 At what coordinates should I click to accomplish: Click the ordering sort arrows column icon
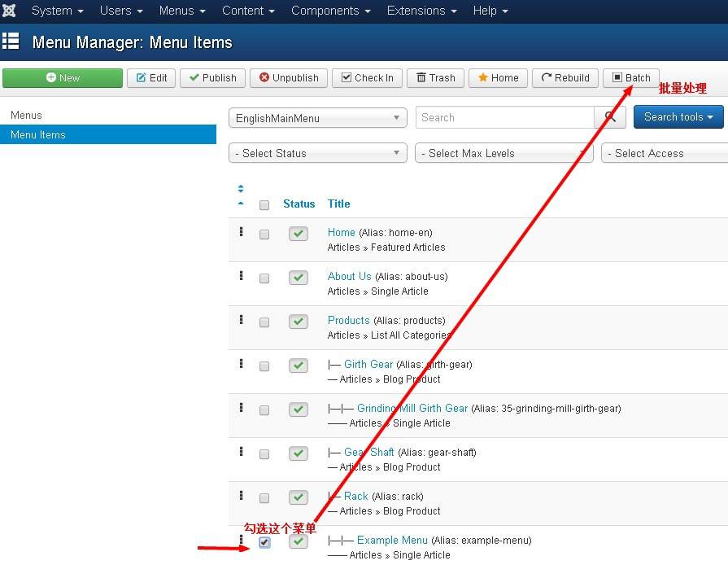pos(241,195)
